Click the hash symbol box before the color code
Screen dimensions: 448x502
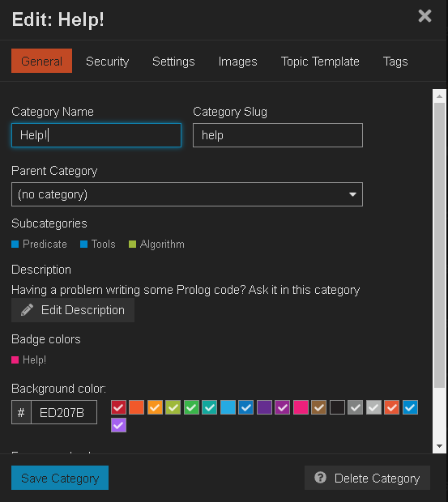(x=21, y=412)
